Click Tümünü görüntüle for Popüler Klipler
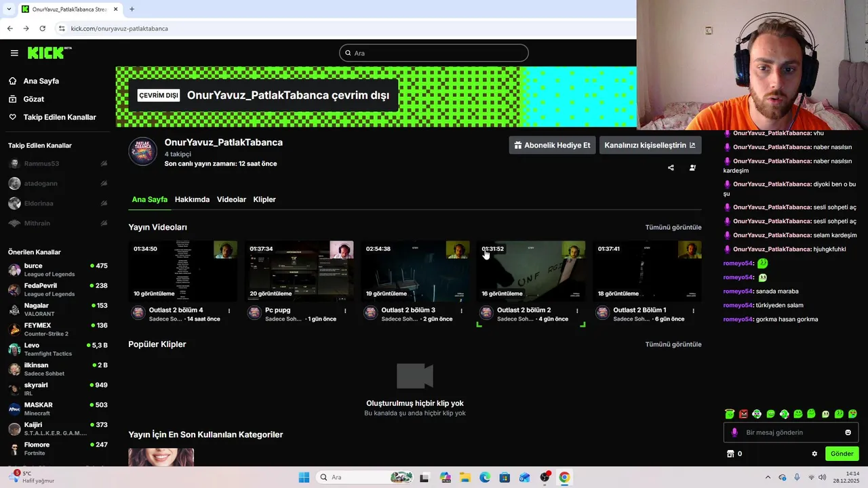Viewport: 868px width, 488px height. [673, 344]
